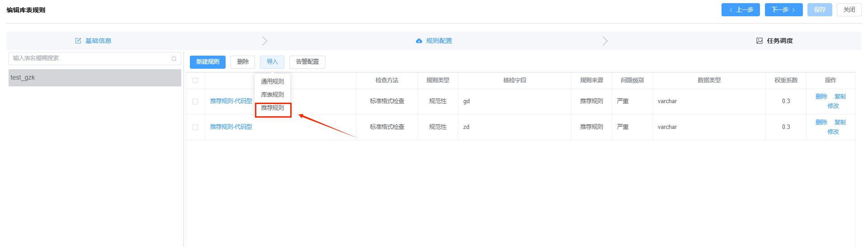Image resolution: width=868 pixels, height=247 pixels.
Task: Click the chevron arrow after 规则配置 step
Action: point(605,41)
